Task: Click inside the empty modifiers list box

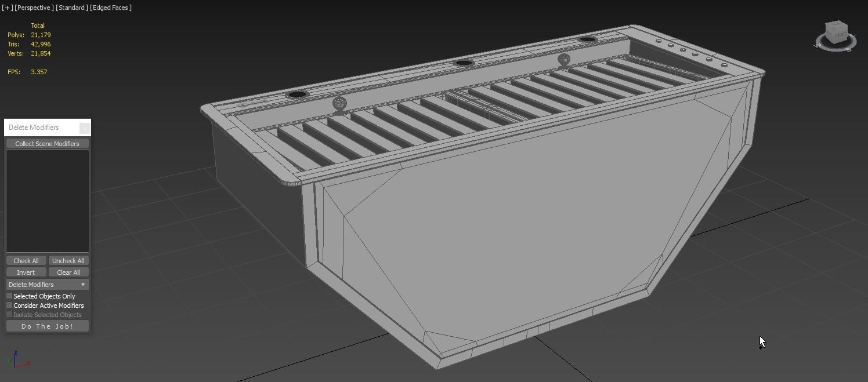Action: tap(48, 201)
